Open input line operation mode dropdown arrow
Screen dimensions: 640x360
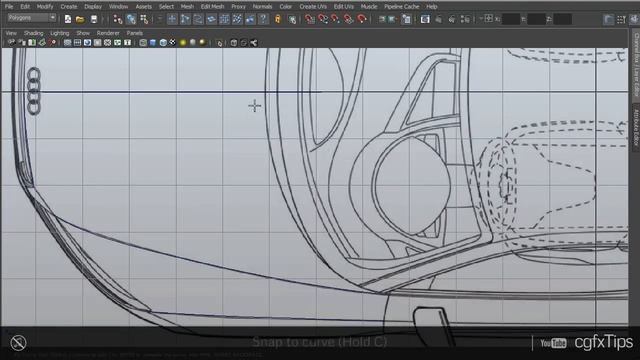[481, 19]
